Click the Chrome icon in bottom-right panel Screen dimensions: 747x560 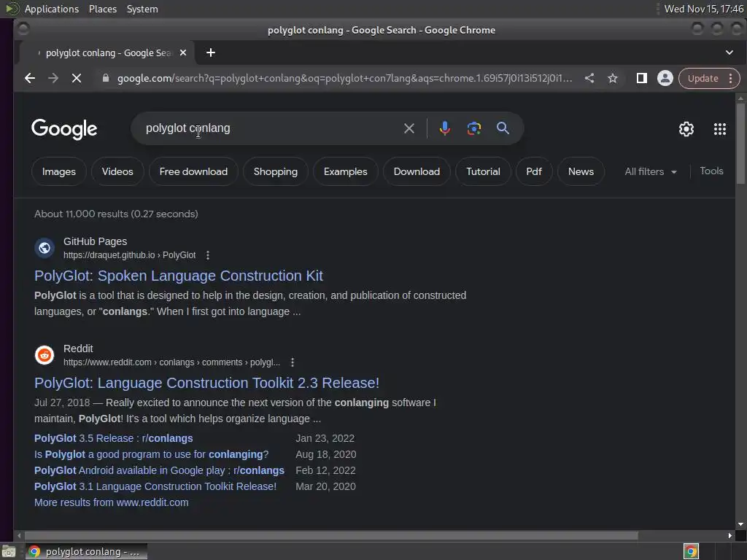point(691,551)
